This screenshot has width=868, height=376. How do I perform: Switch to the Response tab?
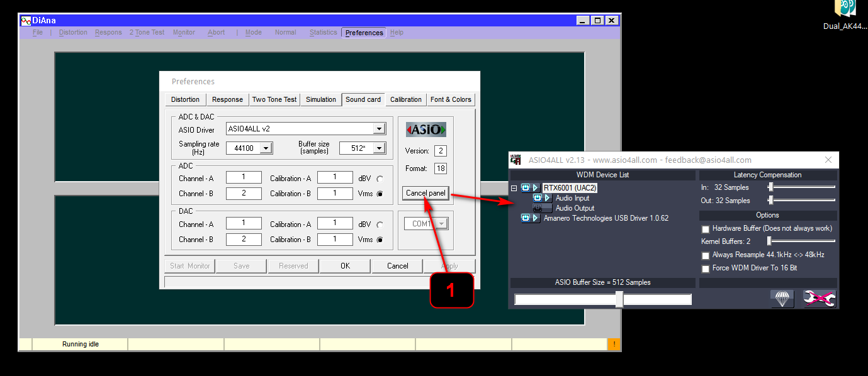[227, 99]
